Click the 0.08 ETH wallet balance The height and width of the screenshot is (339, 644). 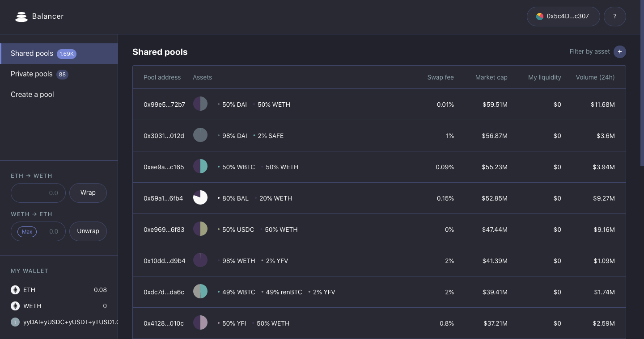point(100,290)
